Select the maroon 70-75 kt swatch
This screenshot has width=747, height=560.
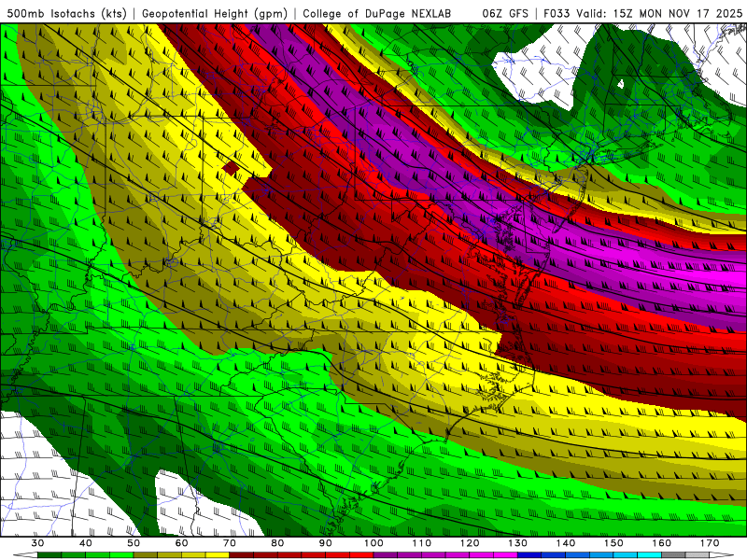click(242, 555)
